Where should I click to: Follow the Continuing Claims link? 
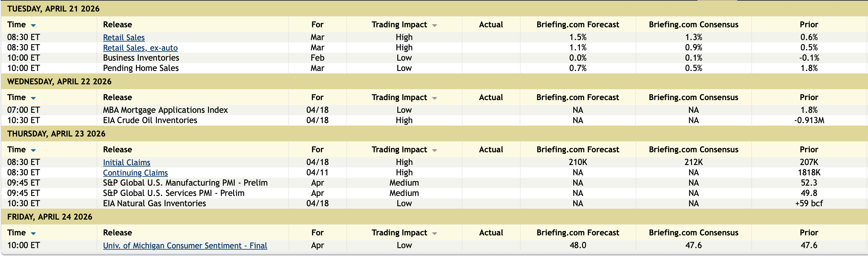pyautogui.click(x=135, y=173)
